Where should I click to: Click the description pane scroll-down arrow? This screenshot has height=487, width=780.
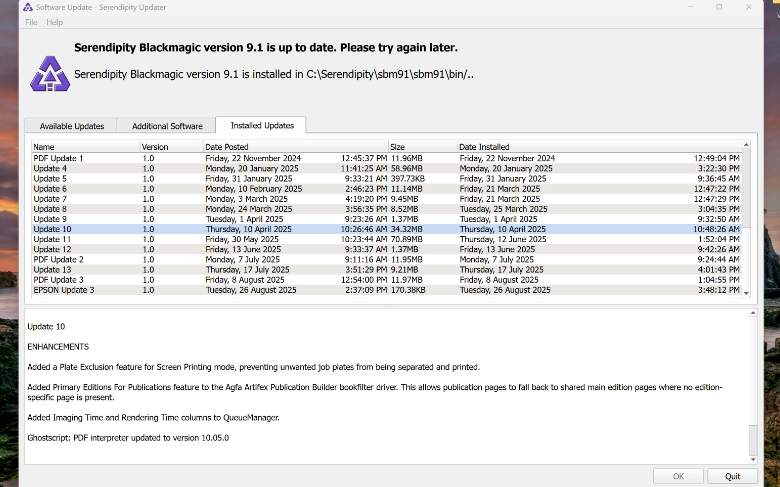753,460
